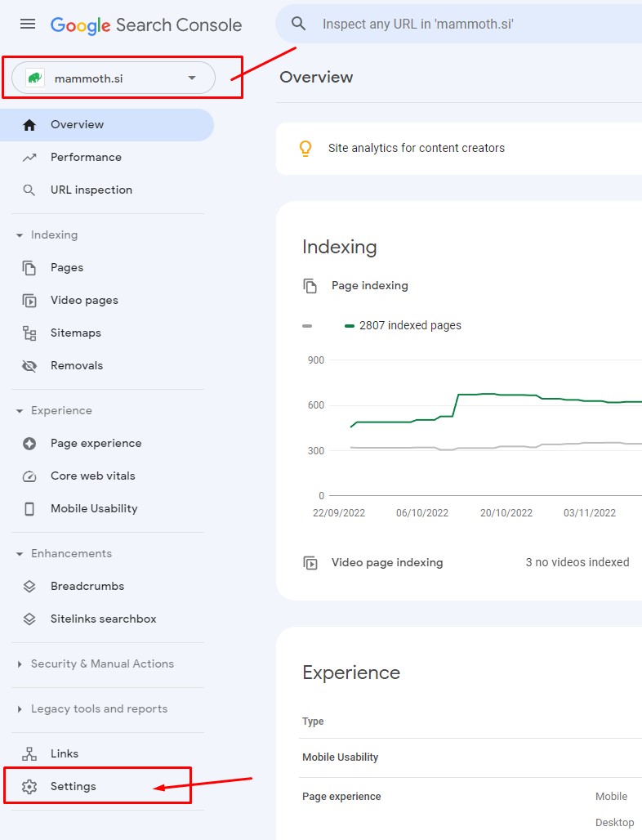Collapse the Enhancements section
Viewport: 642px width, 840px height.
point(20,554)
